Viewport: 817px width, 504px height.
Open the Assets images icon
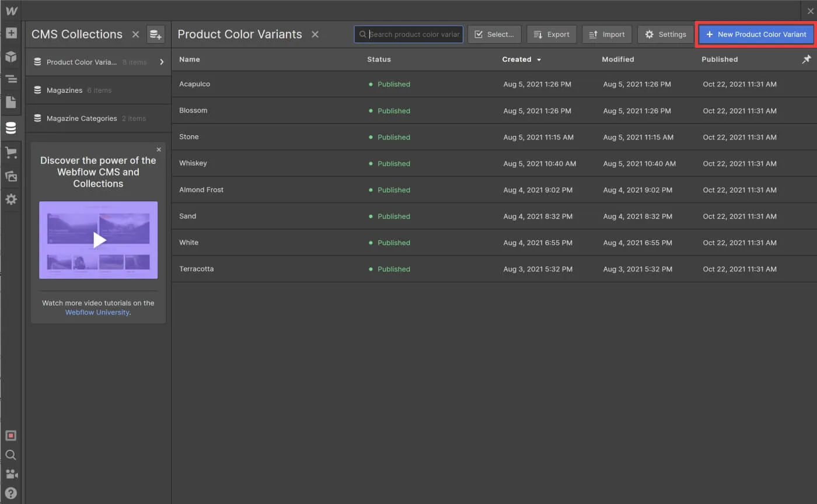pos(11,176)
